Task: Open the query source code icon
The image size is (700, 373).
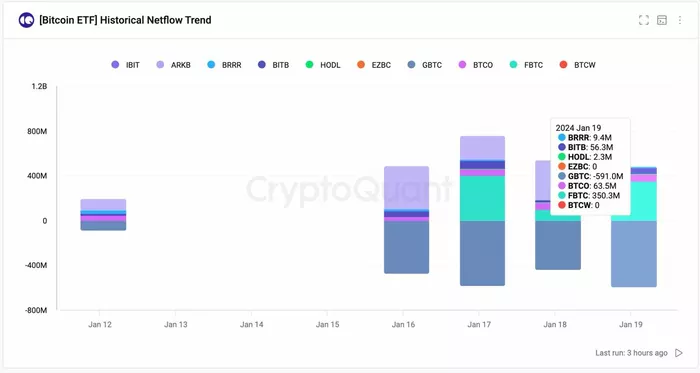Action: (662, 20)
